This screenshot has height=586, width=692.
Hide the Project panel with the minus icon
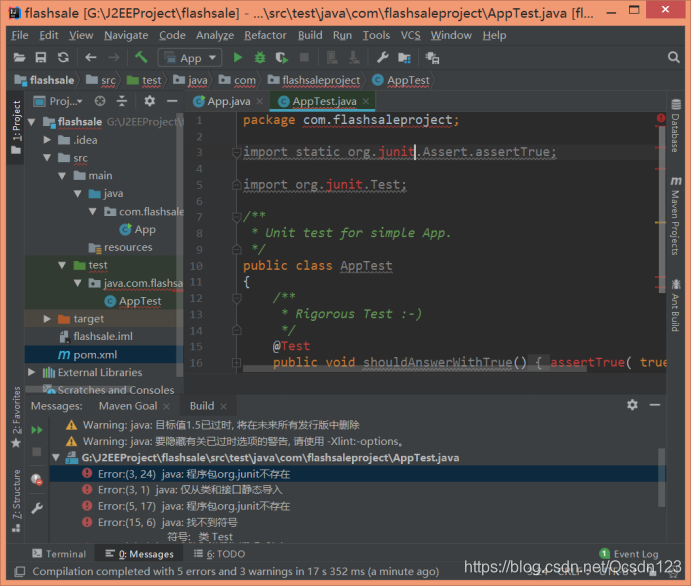(172, 101)
